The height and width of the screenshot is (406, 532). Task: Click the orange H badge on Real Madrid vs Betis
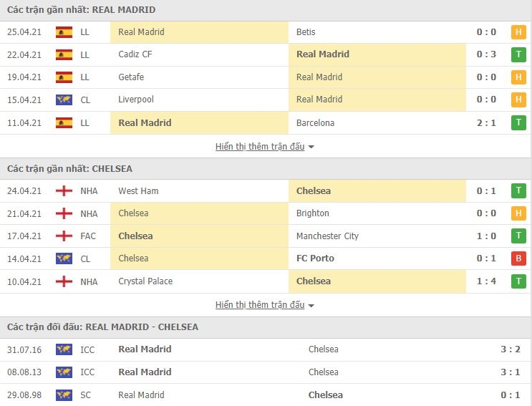(518, 32)
